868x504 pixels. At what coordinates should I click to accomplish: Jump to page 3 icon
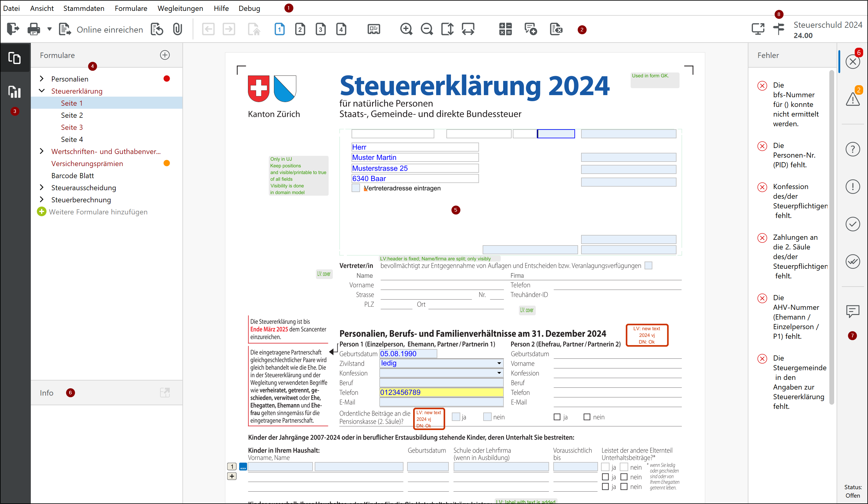[x=320, y=29]
